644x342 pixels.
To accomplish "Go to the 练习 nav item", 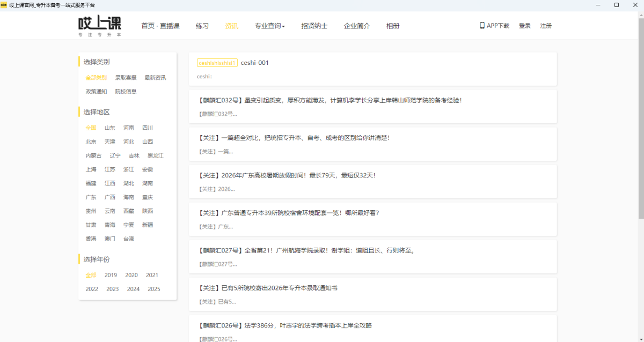I will point(202,26).
